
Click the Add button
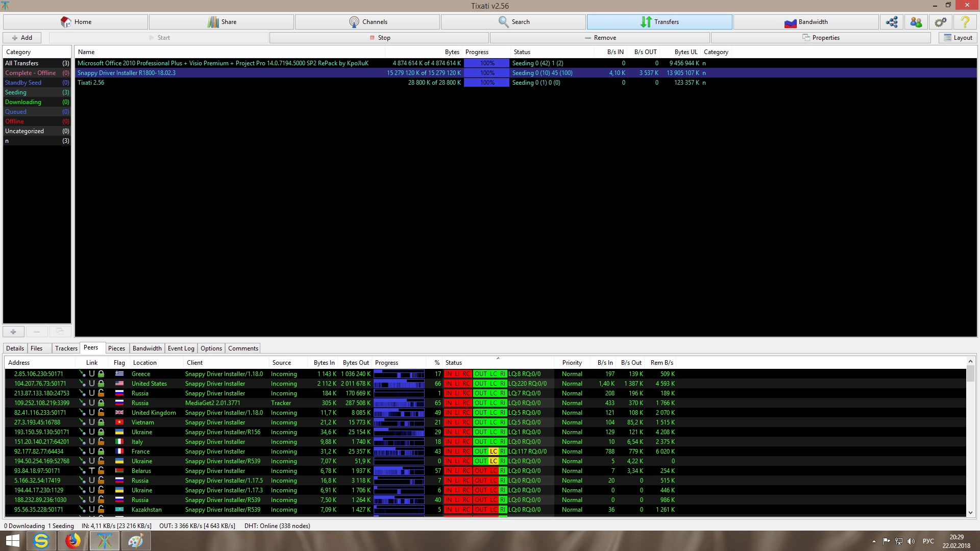pos(22,38)
